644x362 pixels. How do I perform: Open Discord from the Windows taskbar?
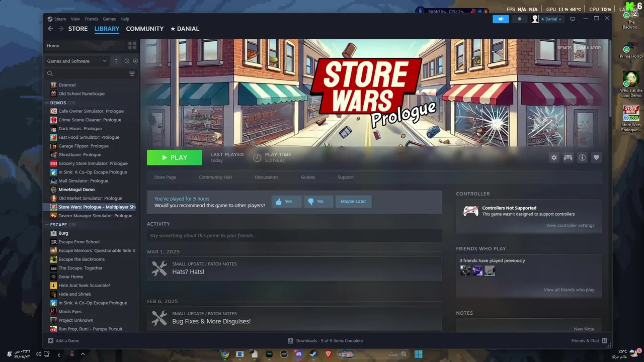click(x=299, y=354)
